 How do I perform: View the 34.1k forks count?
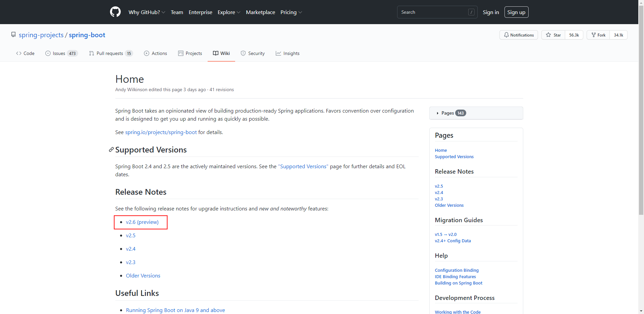coord(619,35)
